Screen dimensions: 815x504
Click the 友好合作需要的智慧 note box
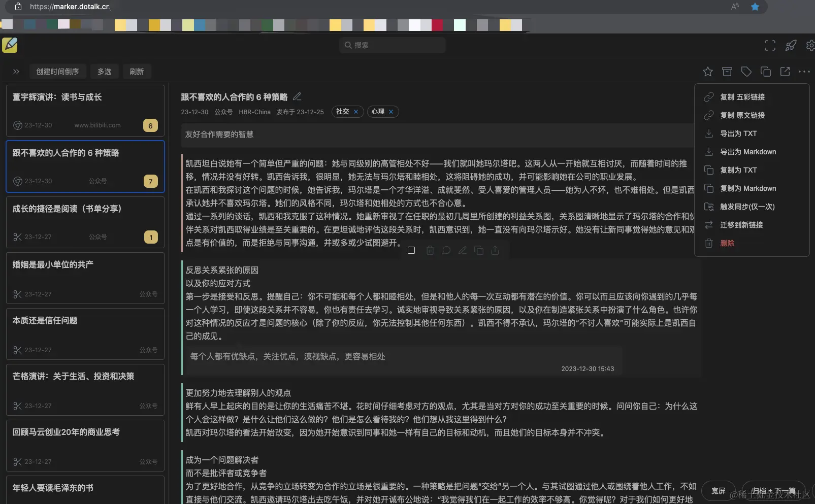click(438, 135)
